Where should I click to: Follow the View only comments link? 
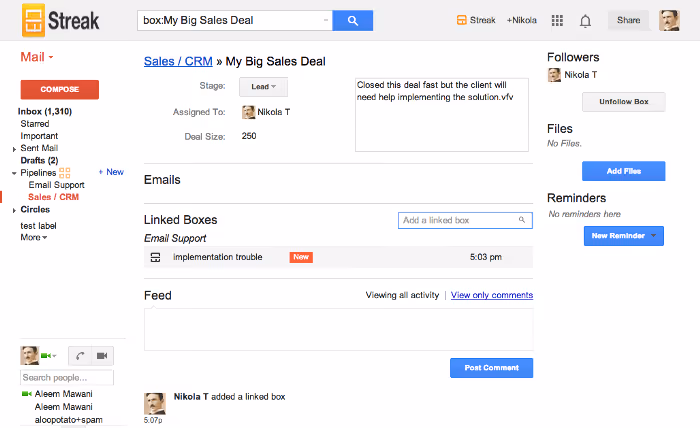point(492,295)
